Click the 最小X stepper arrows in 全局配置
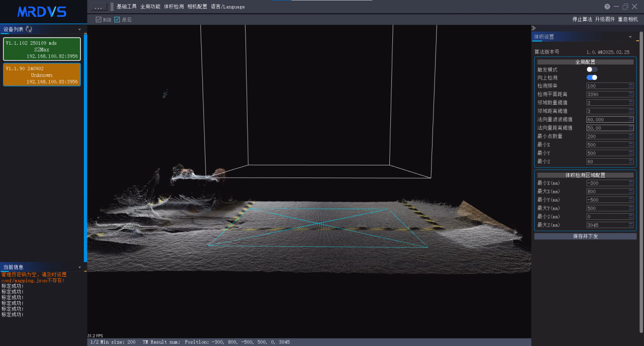Viewport: 644px width, 346px height. [x=631, y=145]
